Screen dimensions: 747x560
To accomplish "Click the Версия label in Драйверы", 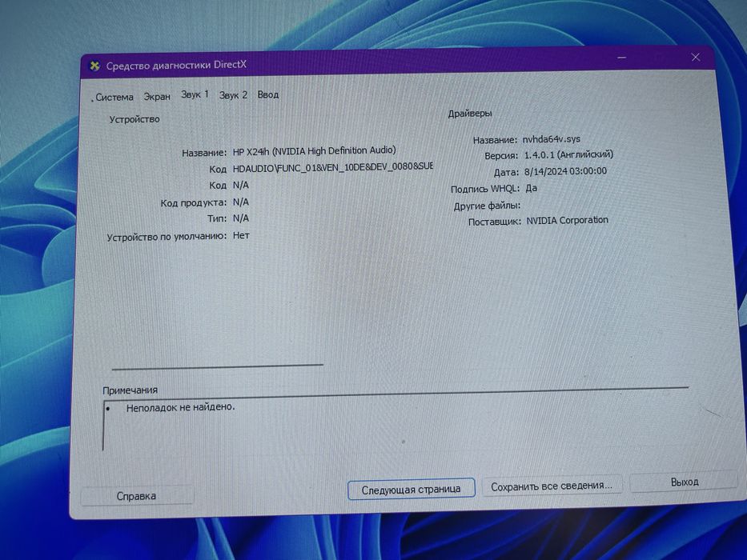I will [501, 156].
